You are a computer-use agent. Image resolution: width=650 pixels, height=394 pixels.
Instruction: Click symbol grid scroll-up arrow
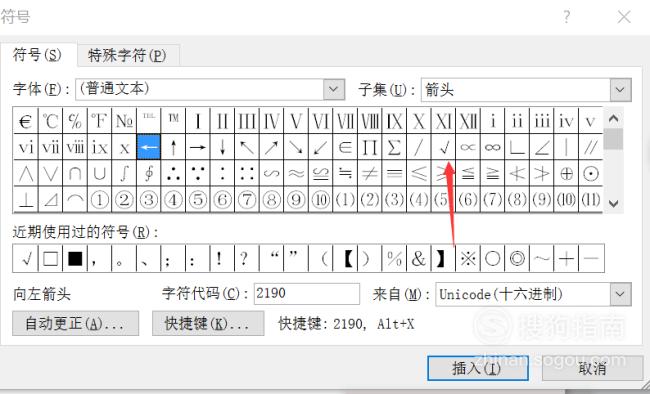coord(614,119)
